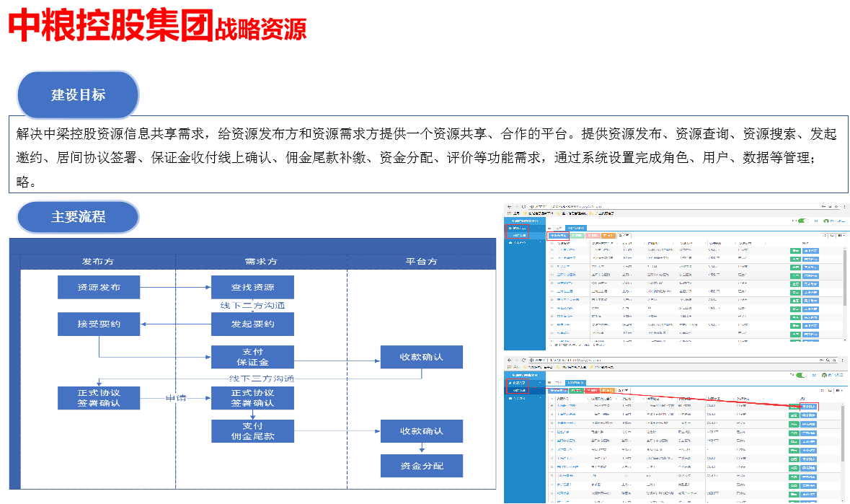850x504 pixels.
Task: Click green toolbar button in lower screenshot
Action: pos(577,390)
